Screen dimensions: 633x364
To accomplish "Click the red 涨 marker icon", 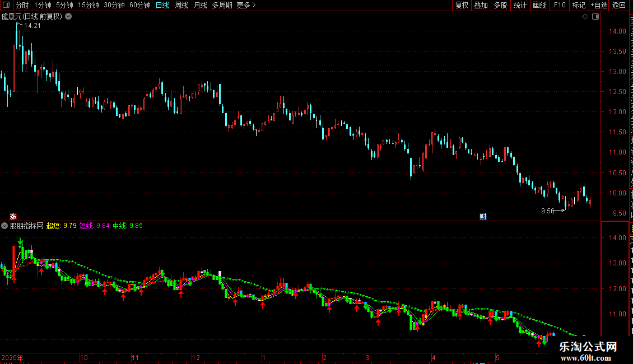I will click(x=13, y=217).
